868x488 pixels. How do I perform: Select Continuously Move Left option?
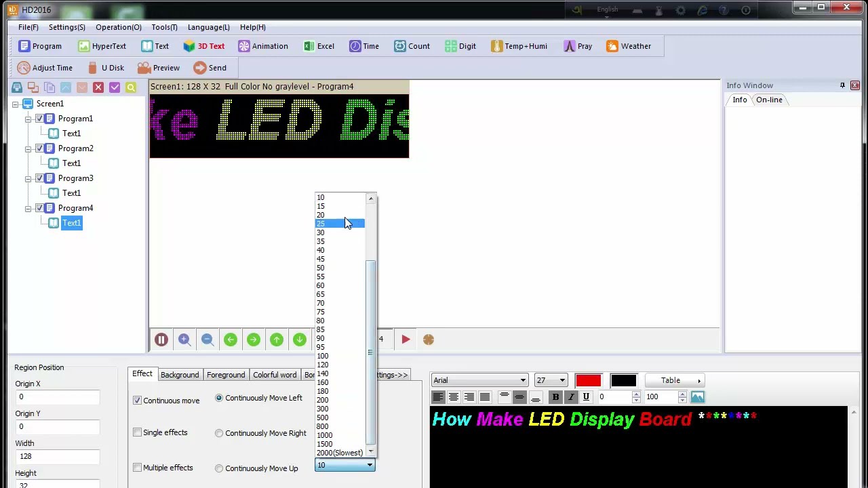click(x=219, y=398)
